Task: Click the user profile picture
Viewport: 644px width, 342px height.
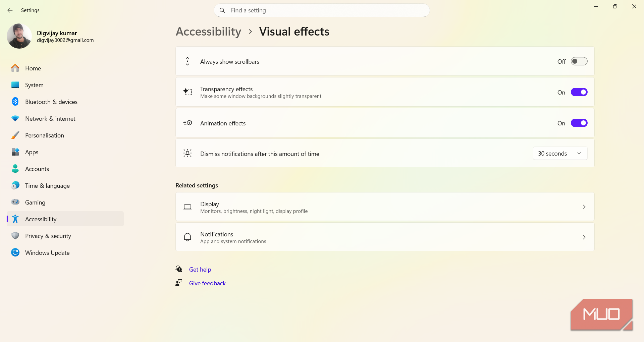Action: [19, 36]
